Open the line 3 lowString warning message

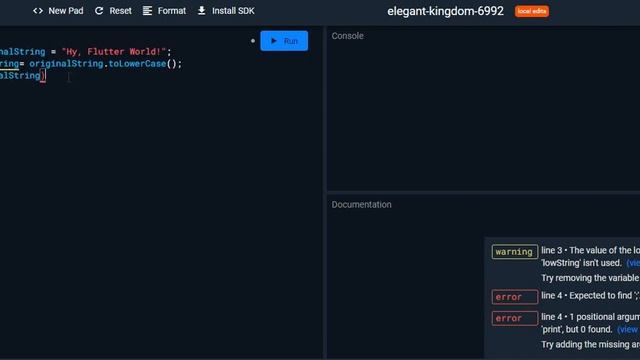590,257
